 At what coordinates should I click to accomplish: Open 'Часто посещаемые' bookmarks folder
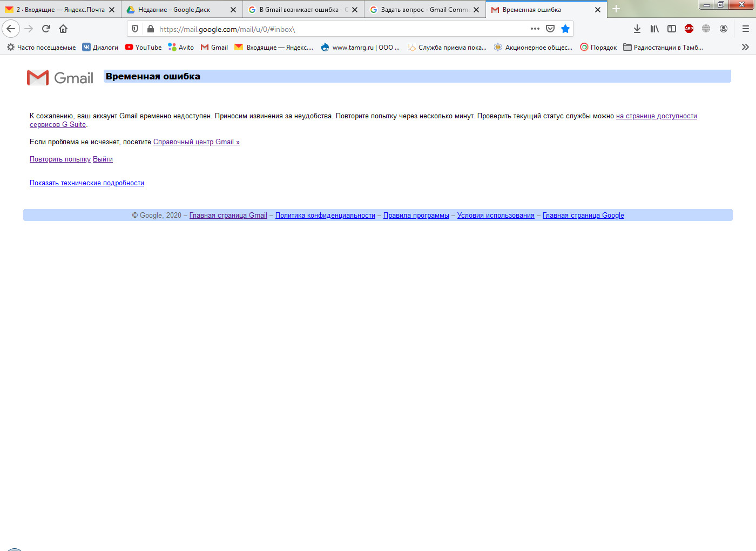[x=41, y=48]
